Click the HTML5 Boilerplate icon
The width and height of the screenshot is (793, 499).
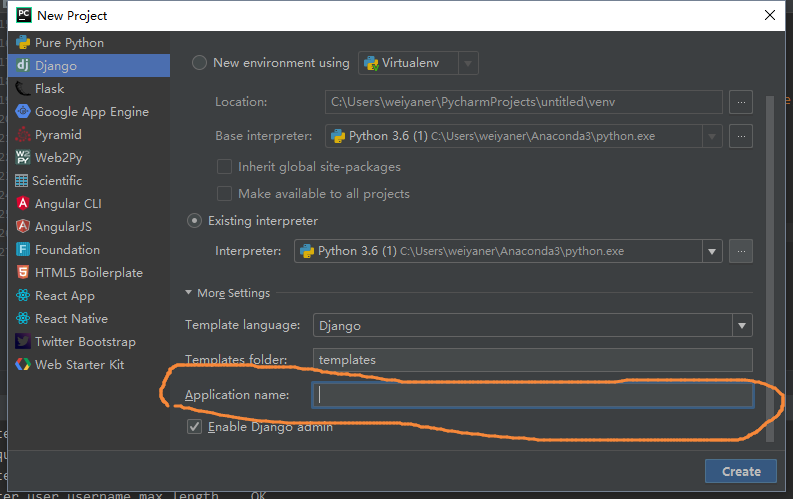(x=23, y=273)
